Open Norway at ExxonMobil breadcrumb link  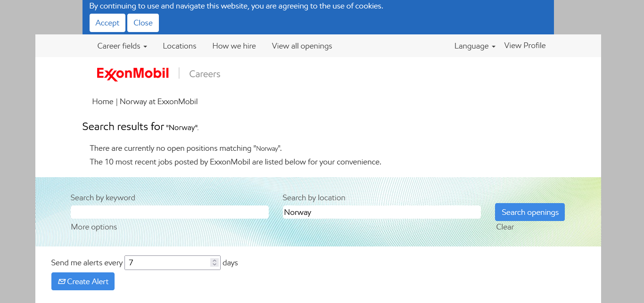[x=158, y=102]
